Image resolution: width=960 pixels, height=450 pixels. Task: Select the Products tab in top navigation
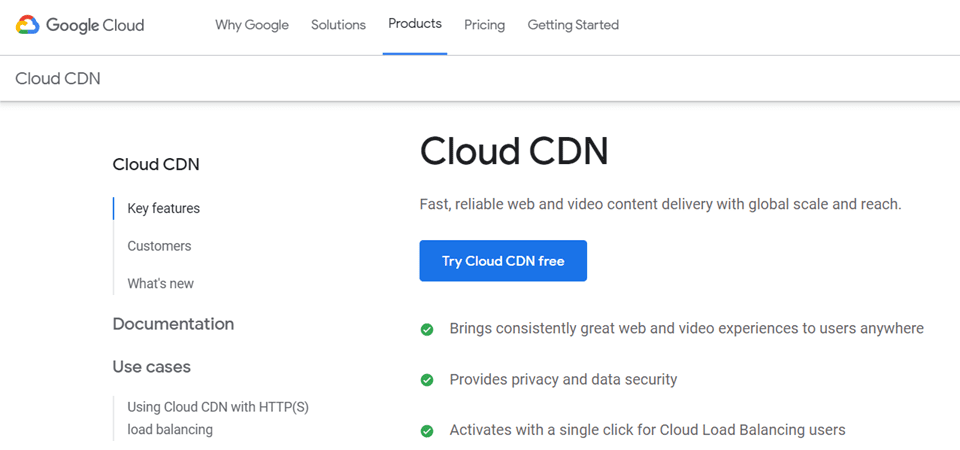(x=414, y=24)
